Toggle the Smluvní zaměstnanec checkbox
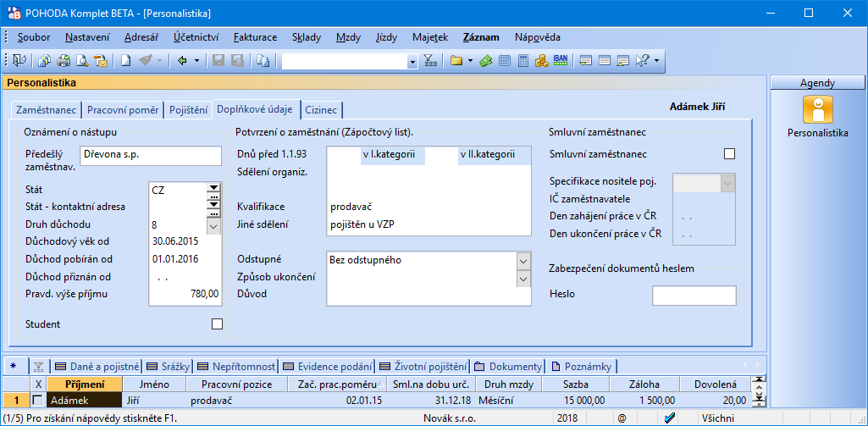This screenshot has width=868, height=426. click(730, 154)
